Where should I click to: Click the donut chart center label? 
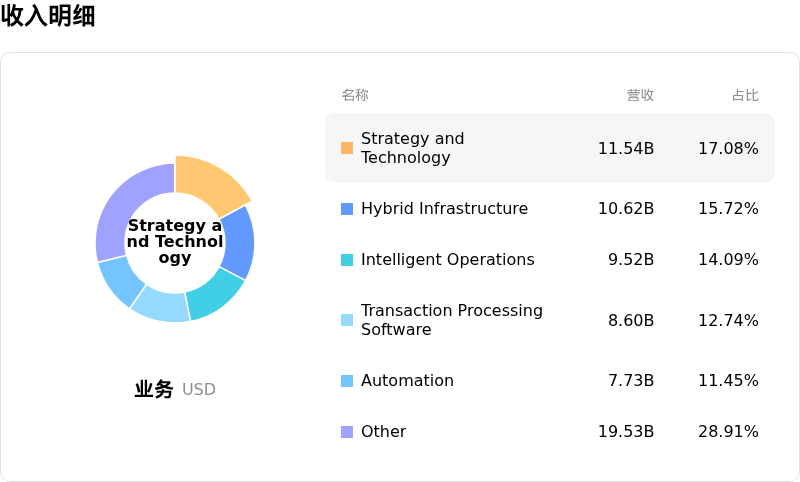click(x=175, y=242)
